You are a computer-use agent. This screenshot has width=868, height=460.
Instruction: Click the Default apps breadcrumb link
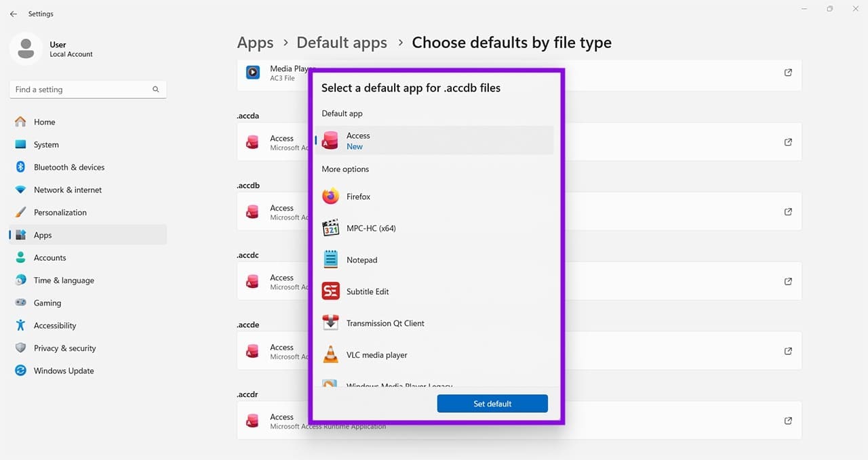pos(342,43)
